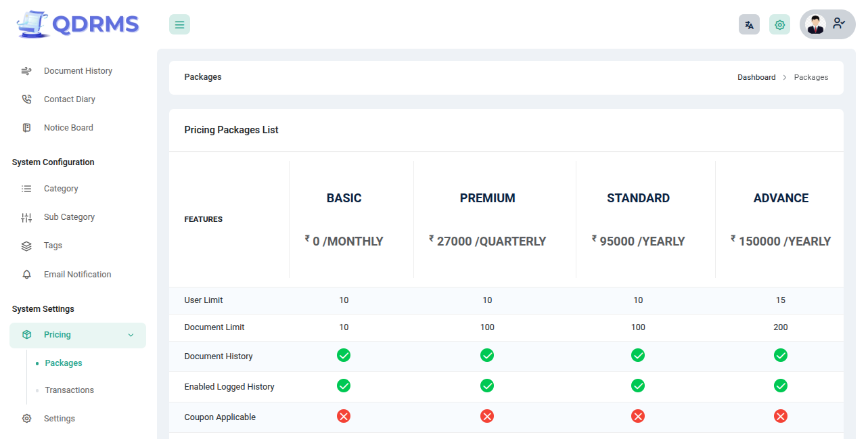Viewport: 868px width, 439px height.
Task: Click the Email Notification bell icon
Action: coord(26,275)
